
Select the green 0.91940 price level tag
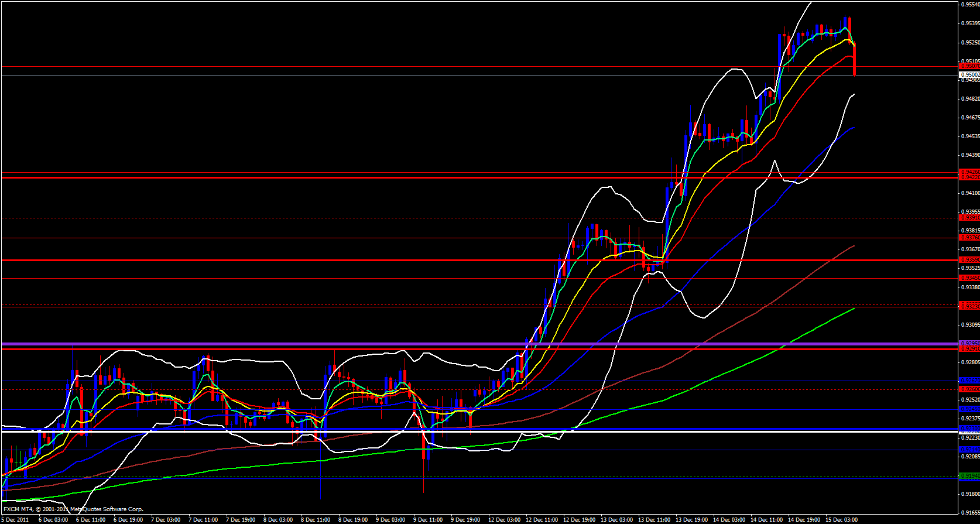pos(969,475)
